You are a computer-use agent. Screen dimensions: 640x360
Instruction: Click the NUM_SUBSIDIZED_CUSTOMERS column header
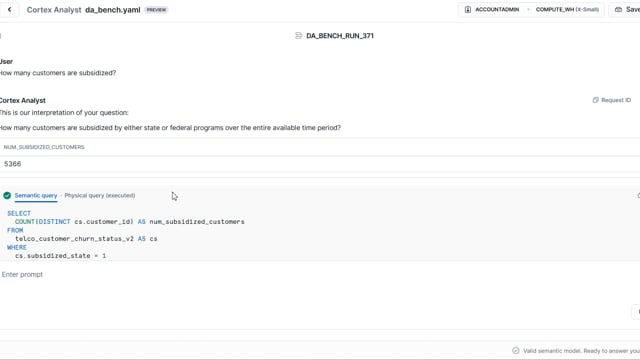click(x=44, y=147)
